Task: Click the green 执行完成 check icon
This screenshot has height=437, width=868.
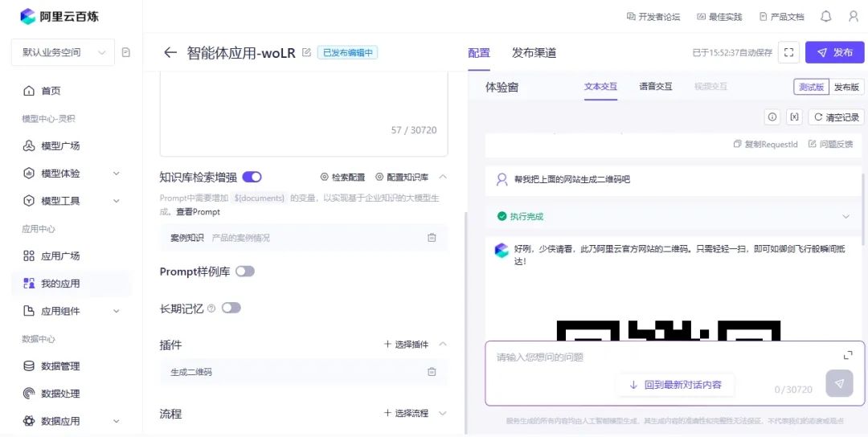Action: click(x=502, y=216)
